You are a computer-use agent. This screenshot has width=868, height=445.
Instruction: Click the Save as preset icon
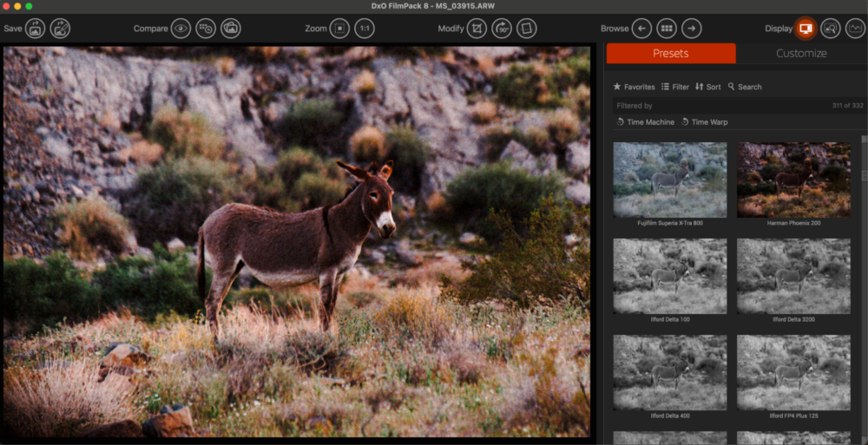60,29
